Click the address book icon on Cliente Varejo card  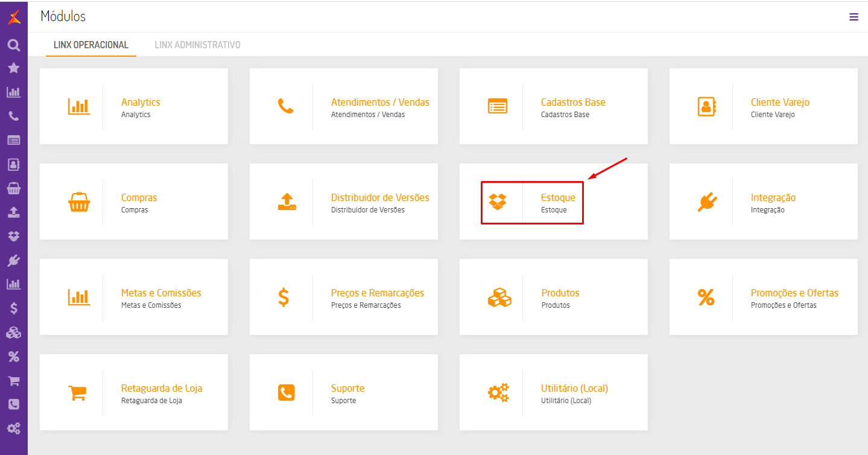(x=706, y=106)
